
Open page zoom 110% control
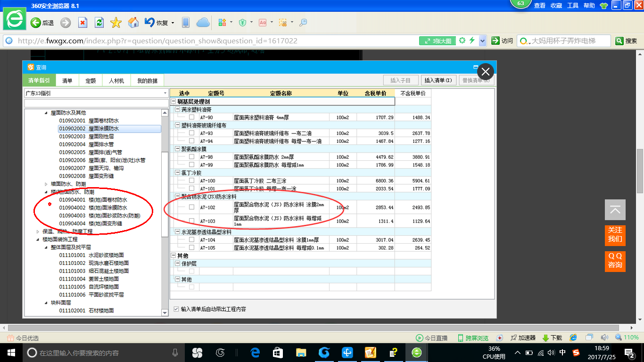coord(627,337)
